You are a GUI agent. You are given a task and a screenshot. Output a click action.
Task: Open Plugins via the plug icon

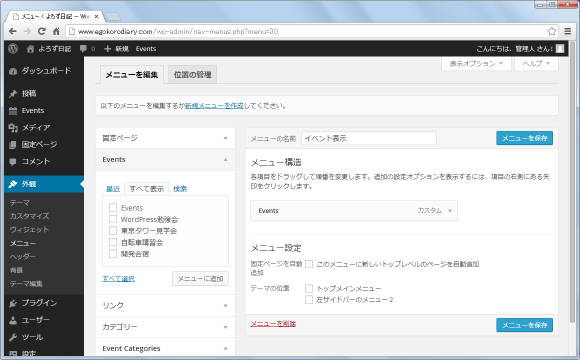click(13, 303)
